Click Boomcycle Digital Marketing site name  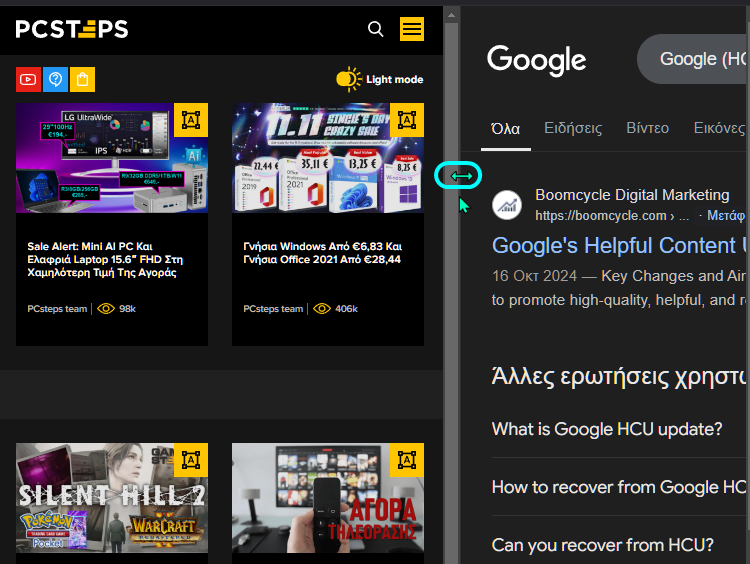pos(632,195)
